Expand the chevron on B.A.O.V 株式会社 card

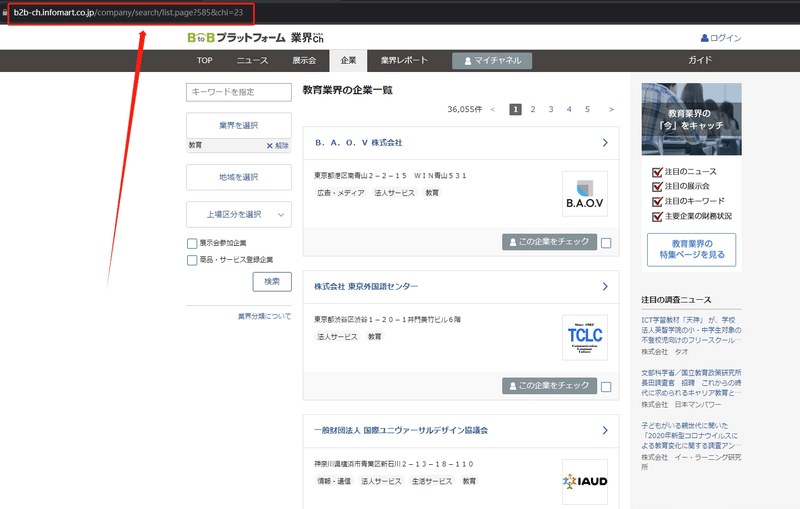pyautogui.click(x=605, y=143)
